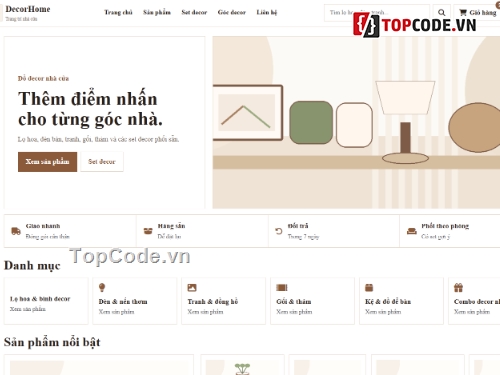
Task: Open Combo decor category card
Action: pyautogui.click(x=474, y=301)
